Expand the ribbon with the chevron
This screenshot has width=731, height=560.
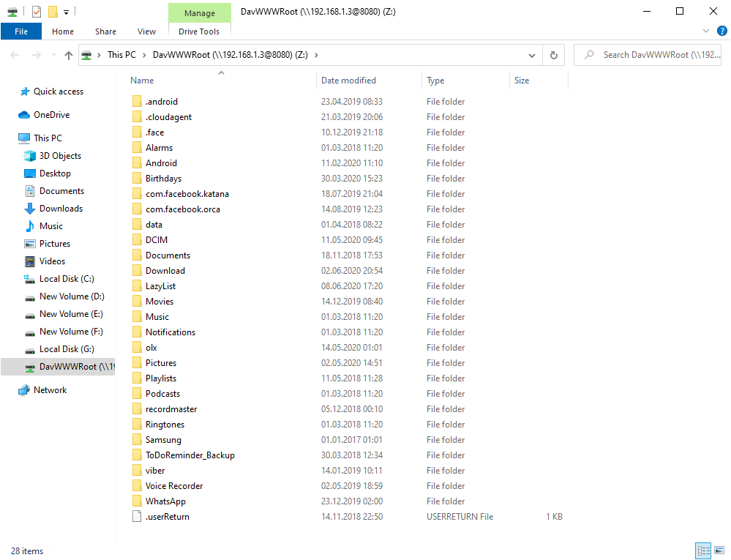705,31
